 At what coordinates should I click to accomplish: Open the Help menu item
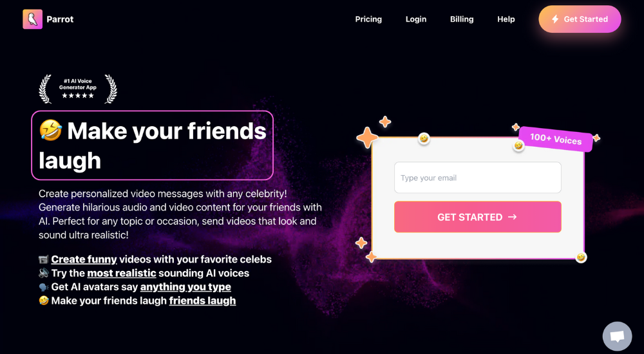point(506,19)
